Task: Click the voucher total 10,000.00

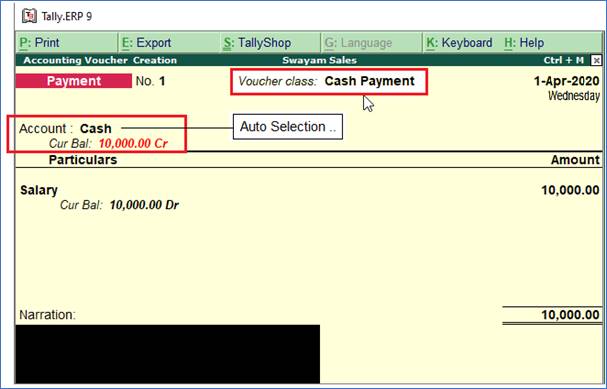Action: [x=570, y=315]
